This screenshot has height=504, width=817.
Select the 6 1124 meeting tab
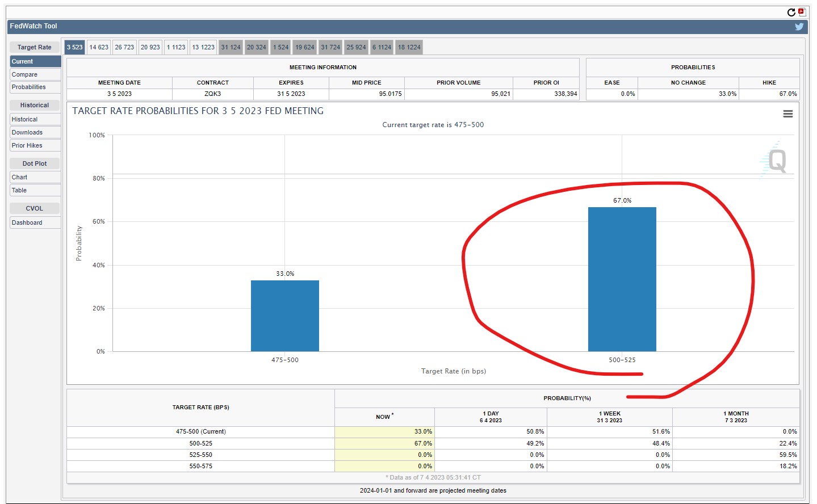pos(382,47)
